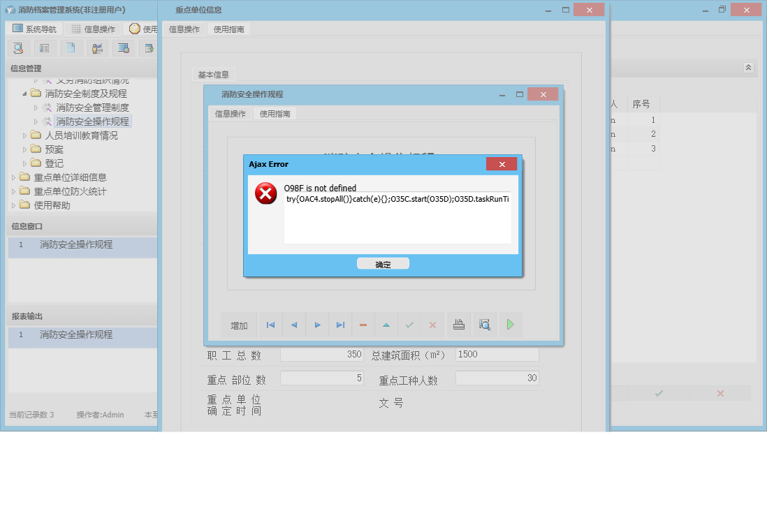Open the list view icon on the toolbar

[44, 47]
